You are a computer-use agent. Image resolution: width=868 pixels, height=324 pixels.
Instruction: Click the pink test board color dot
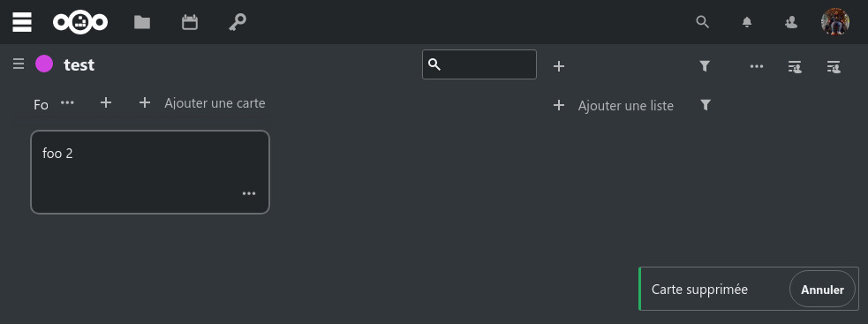coord(44,64)
